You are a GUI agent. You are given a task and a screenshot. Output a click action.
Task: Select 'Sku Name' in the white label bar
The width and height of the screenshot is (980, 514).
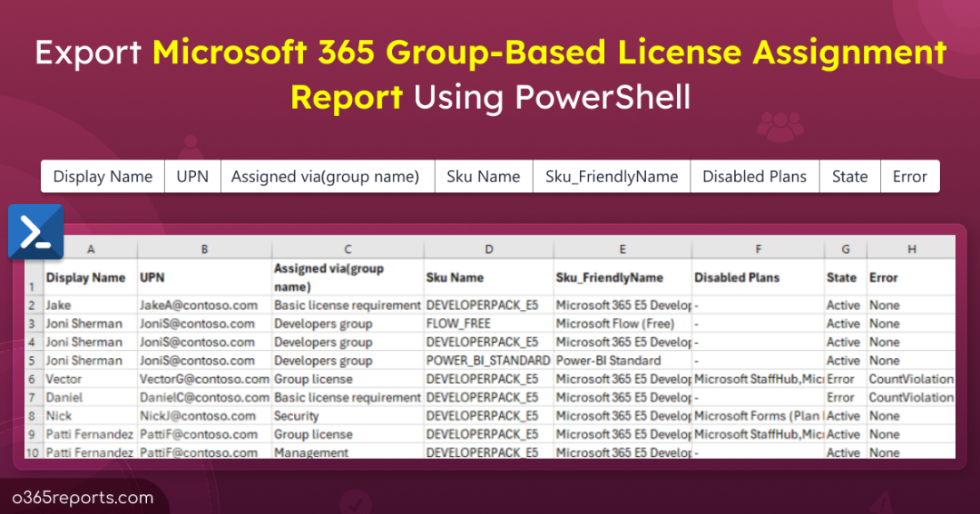(483, 177)
